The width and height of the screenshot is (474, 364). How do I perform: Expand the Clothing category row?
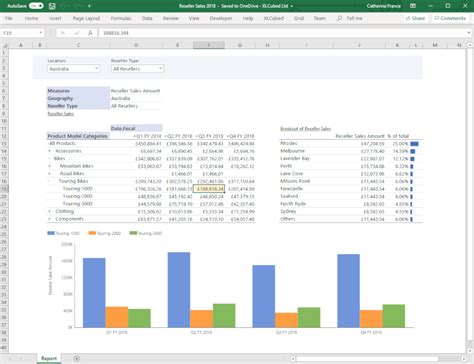coord(50,211)
